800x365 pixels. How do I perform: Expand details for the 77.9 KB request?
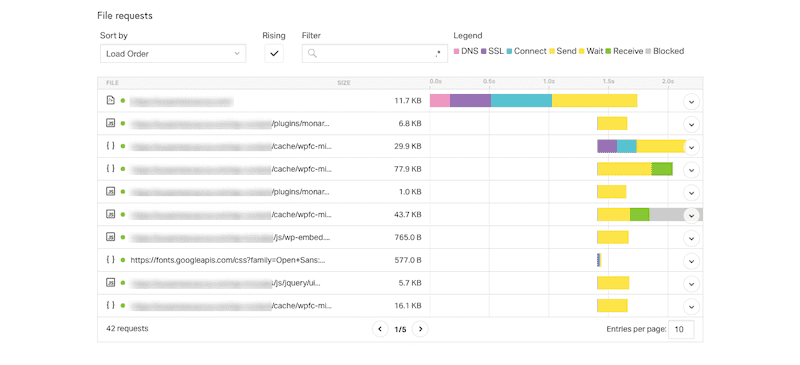691,169
